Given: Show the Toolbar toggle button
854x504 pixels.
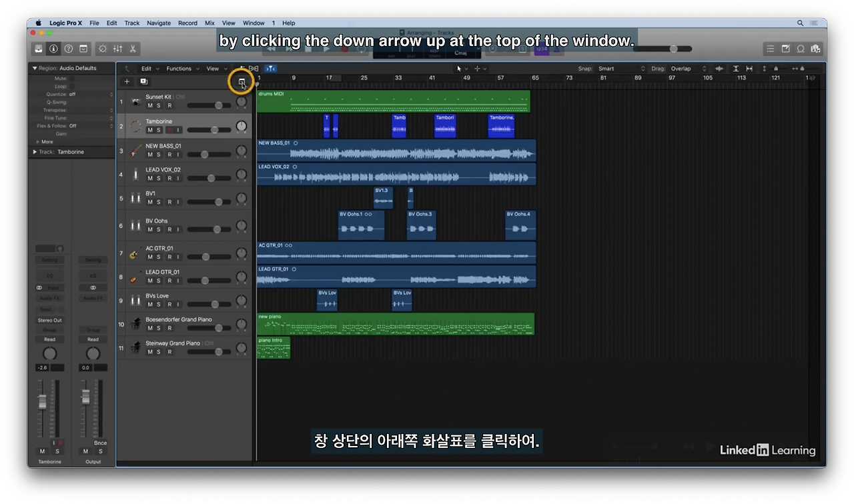Looking at the screenshot, I should click(83, 49).
